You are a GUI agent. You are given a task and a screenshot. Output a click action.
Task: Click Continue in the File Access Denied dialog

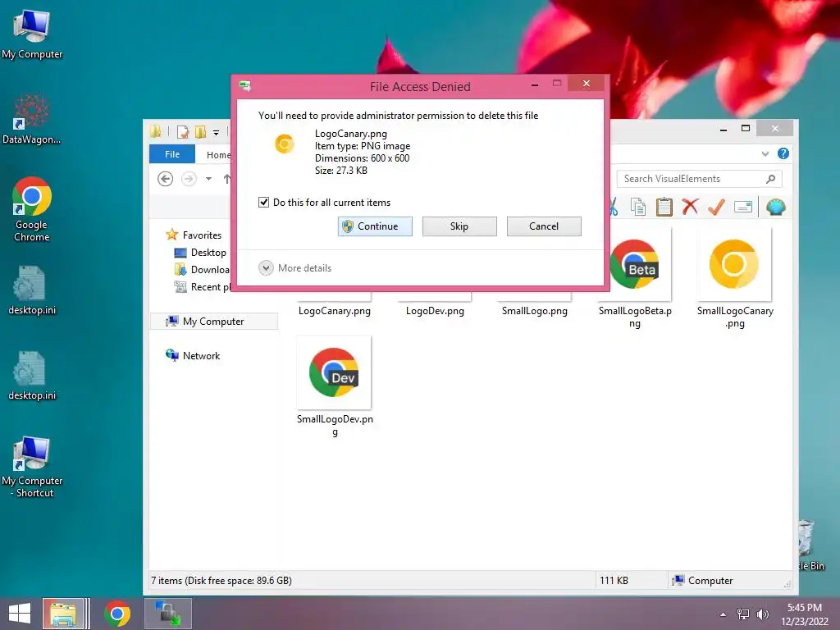[375, 226]
